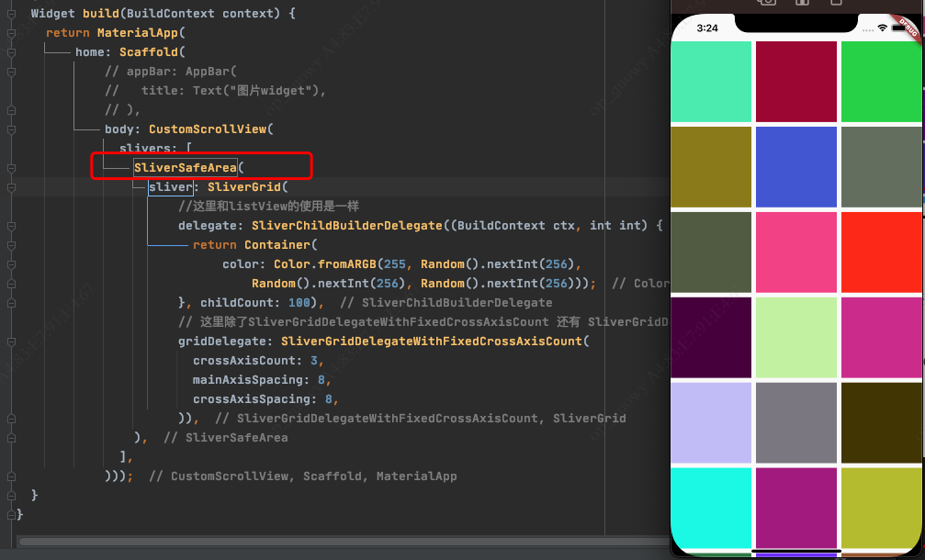Click fold end marker on // SliverSafeArea line

pyautogui.click(x=11, y=438)
